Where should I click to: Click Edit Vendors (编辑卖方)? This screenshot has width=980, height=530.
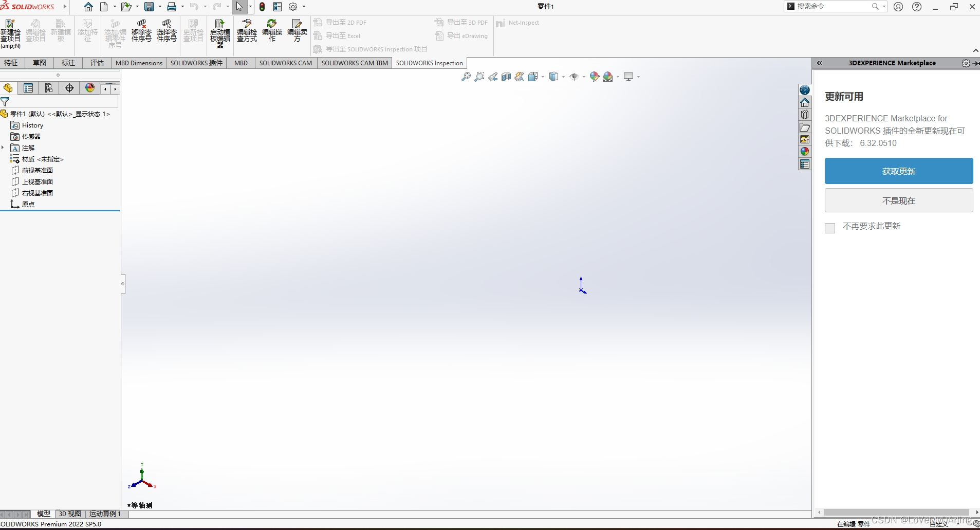click(x=297, y=31)
